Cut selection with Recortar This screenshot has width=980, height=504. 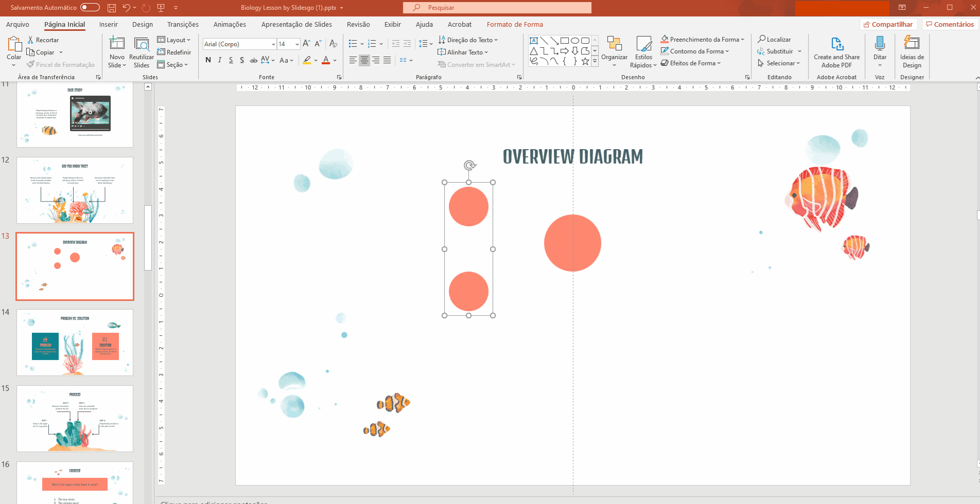(43, 40)
